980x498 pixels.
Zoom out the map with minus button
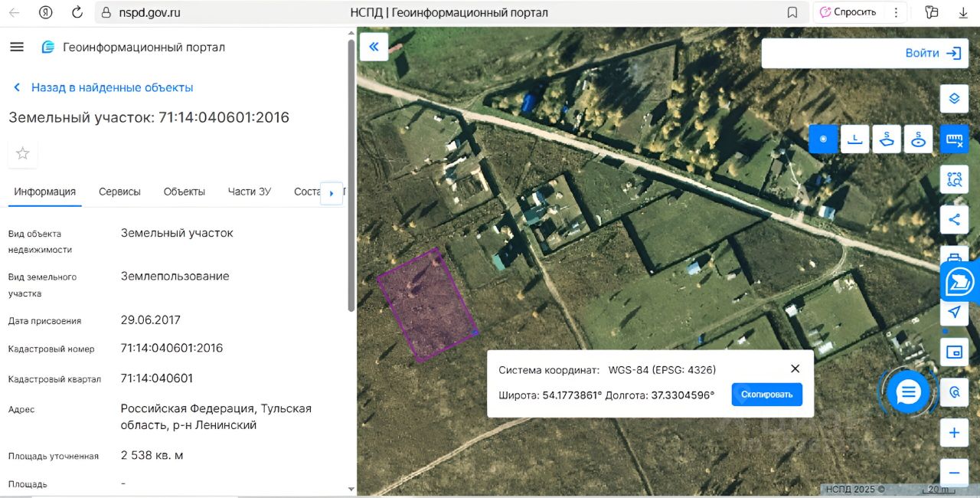tap(954, 473)
